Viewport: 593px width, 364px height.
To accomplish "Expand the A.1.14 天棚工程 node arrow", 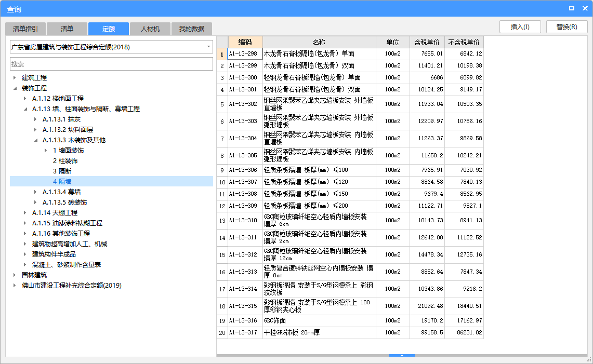I will pyautogui.click(x=25, y=213).
